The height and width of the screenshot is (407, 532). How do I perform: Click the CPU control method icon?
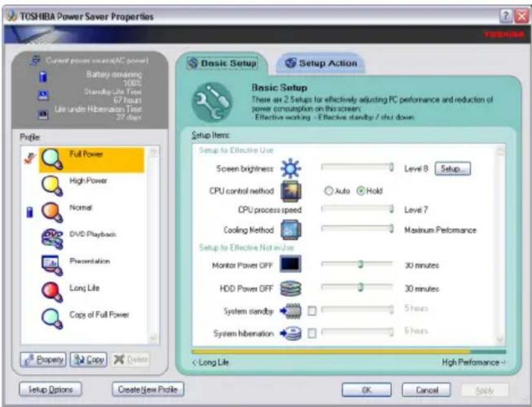(291, 191)
